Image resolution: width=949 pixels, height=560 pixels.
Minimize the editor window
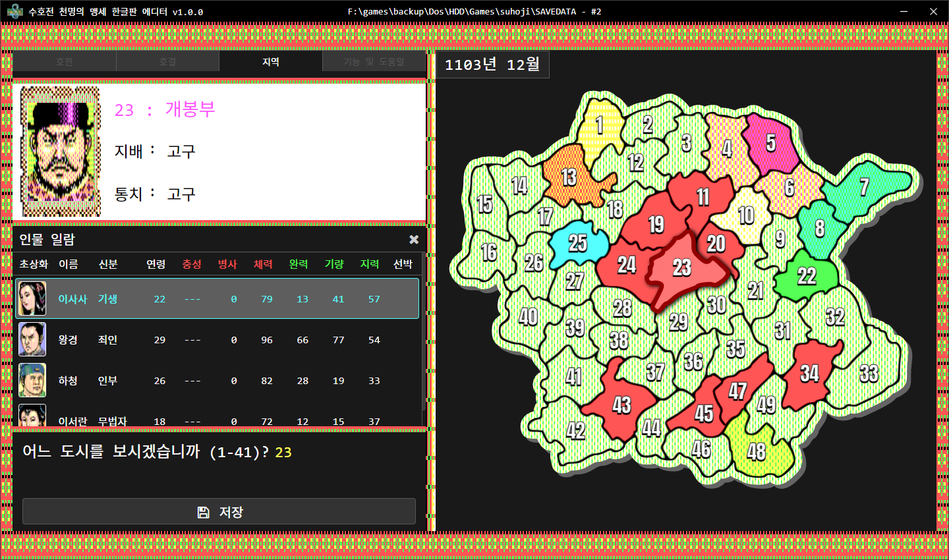(904, 11)
